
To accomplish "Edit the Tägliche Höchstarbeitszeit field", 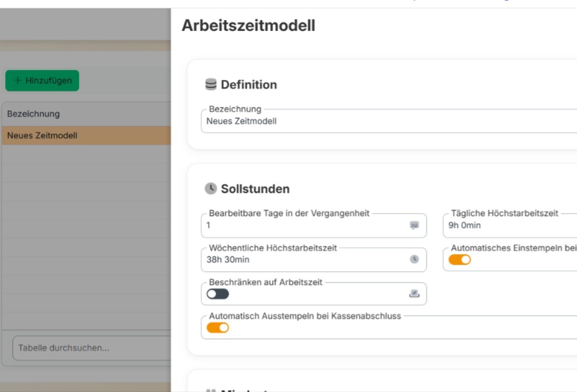I will 510,226.
